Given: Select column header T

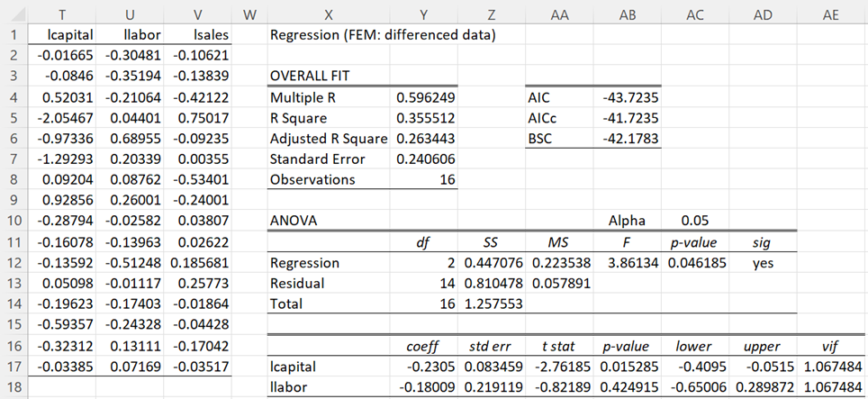Looking at the screenshot, I should click(x=61, y=15).
